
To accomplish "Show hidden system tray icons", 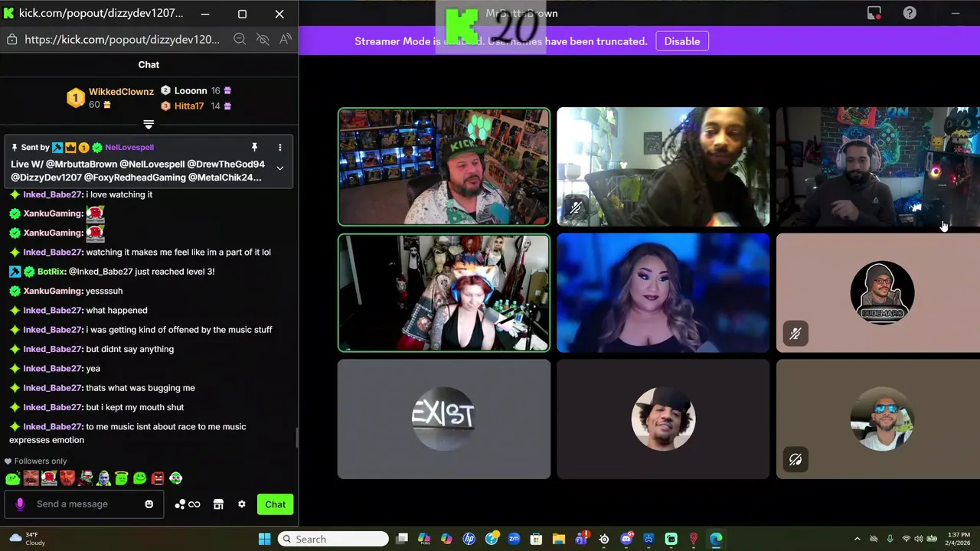I will (857, 539).
